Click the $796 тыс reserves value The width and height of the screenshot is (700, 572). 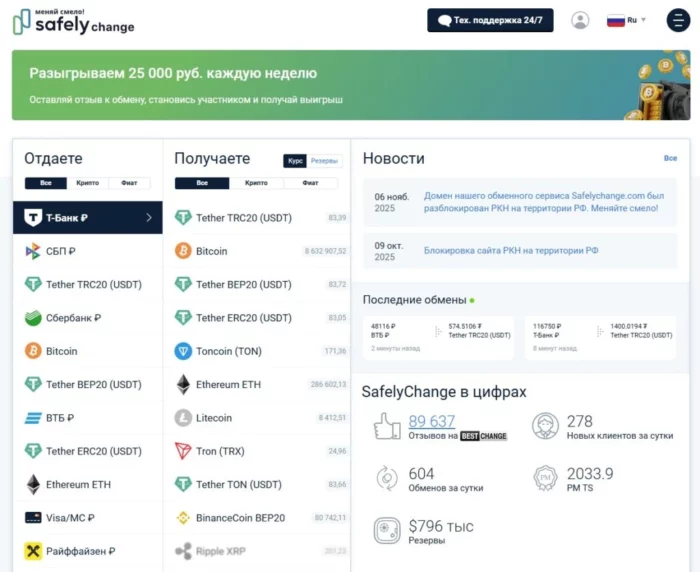click(441, 526)
